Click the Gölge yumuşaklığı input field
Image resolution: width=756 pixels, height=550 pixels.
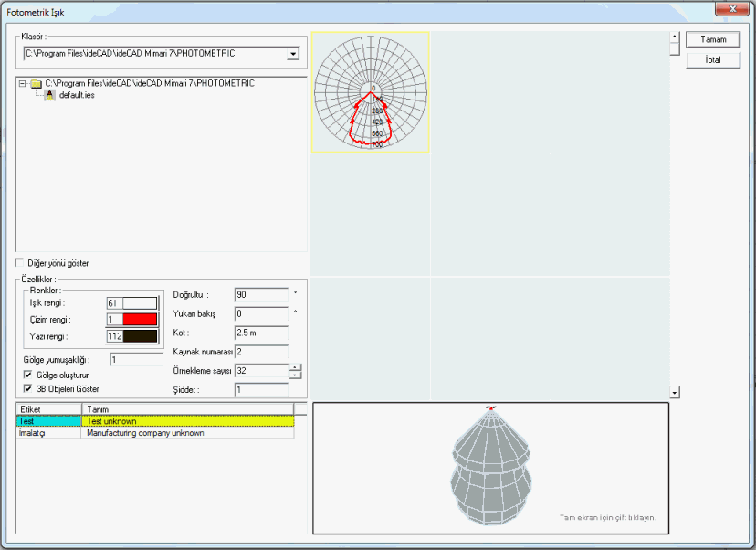click(136, 360)
